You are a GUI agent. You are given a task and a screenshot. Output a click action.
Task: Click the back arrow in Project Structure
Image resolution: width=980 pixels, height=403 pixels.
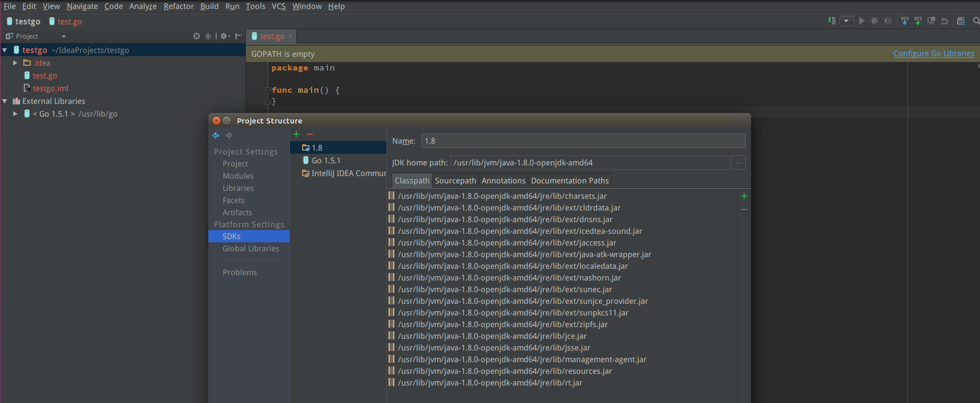tap(216, 136)
